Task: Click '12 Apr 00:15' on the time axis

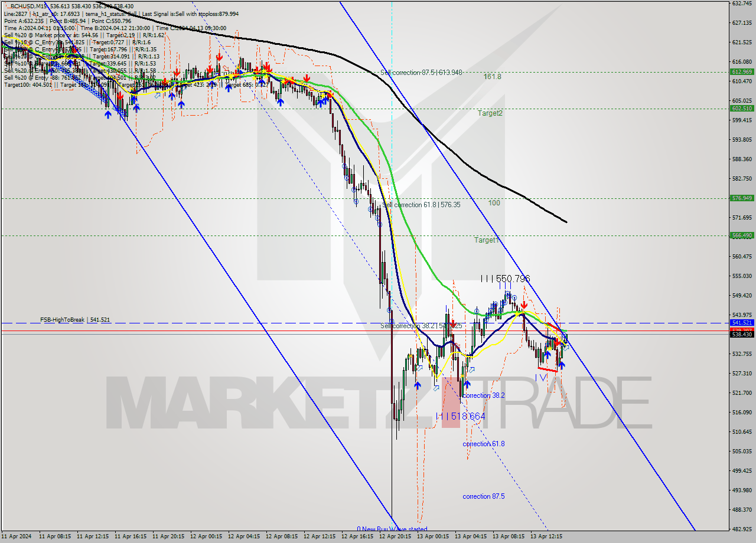Action: pyautogui.click(x=206, y=537)
